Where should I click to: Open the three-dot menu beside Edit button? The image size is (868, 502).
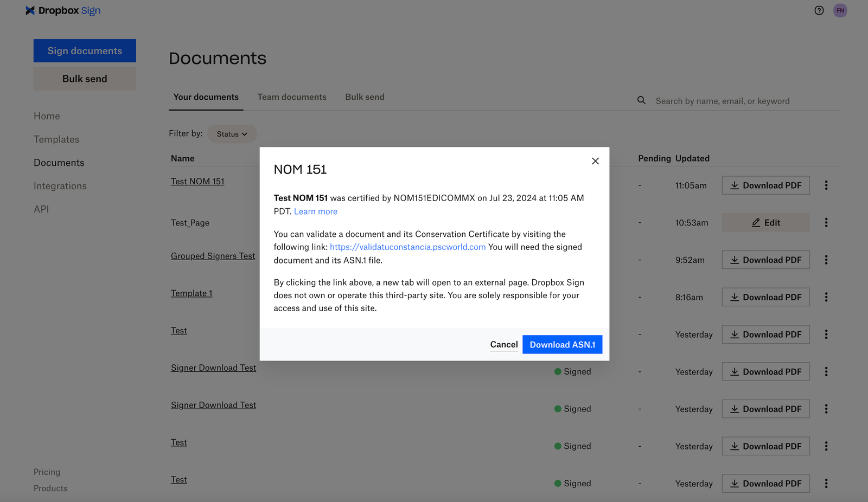826,222
